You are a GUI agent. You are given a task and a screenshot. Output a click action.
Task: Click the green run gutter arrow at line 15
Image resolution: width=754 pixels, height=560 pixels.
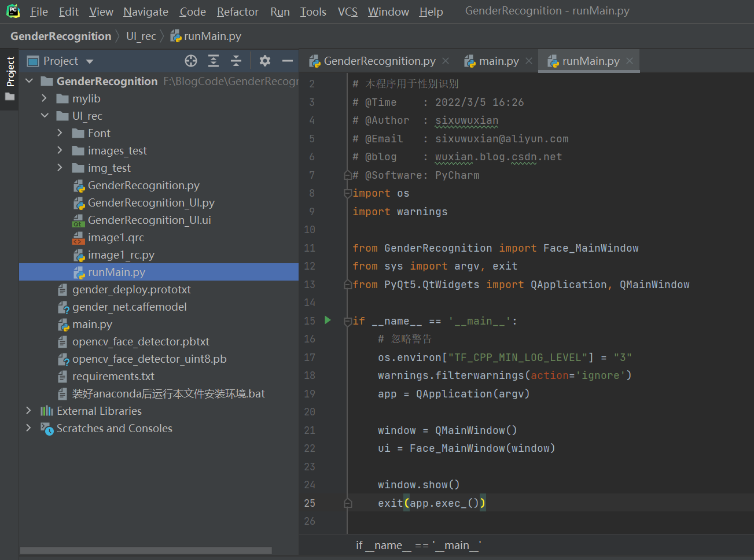click(328, 320)
